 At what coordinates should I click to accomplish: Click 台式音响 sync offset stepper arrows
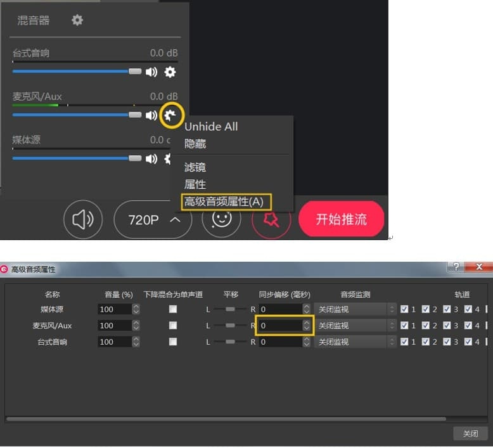pos(307,342)
